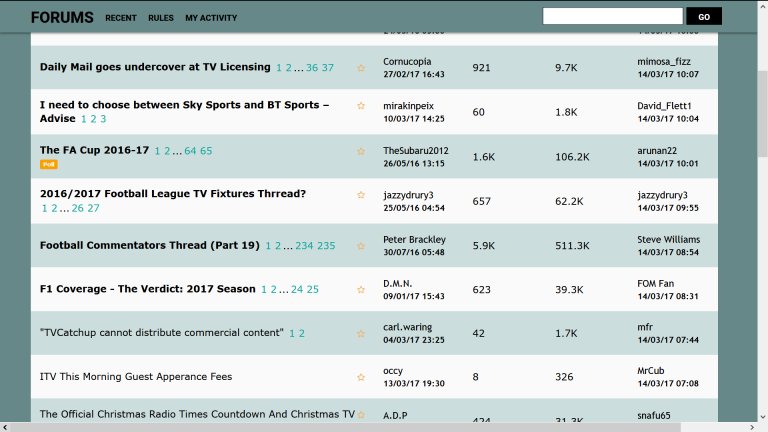View last poster arunan22 profile

coord(657,151)
